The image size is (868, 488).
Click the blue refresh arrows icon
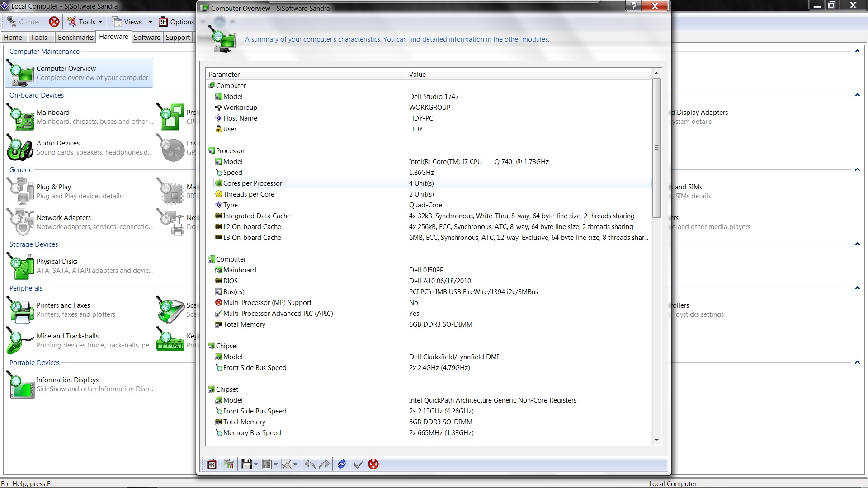click(342, 464)
